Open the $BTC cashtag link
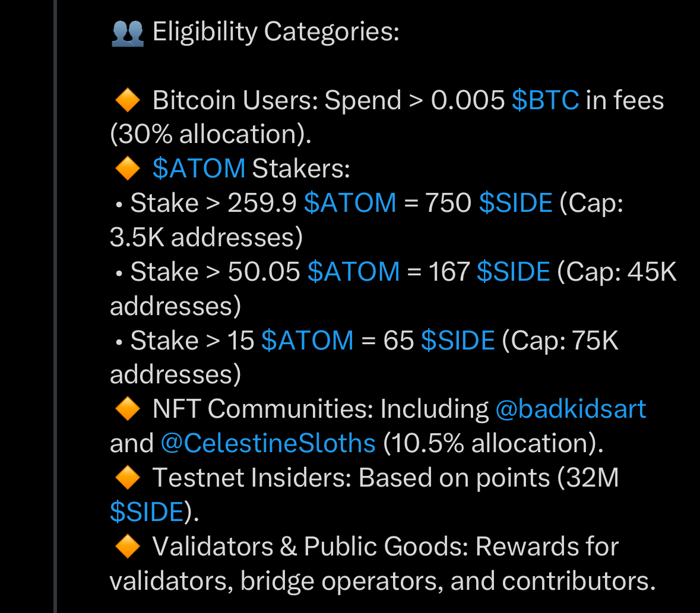 [x=545, y=100]
